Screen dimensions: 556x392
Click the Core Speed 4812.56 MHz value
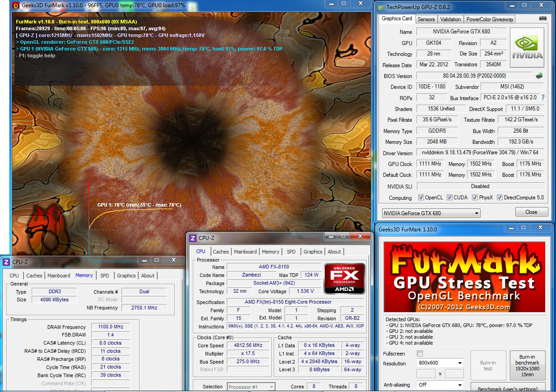coord(248,345)
